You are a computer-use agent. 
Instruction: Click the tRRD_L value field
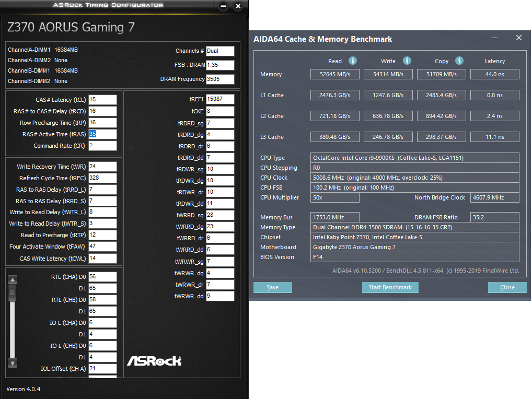(102, 190)
